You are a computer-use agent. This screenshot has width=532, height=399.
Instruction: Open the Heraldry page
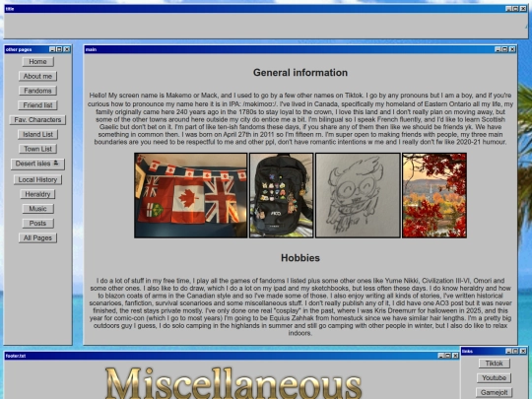pyautogui.click(x=37, y=194)
